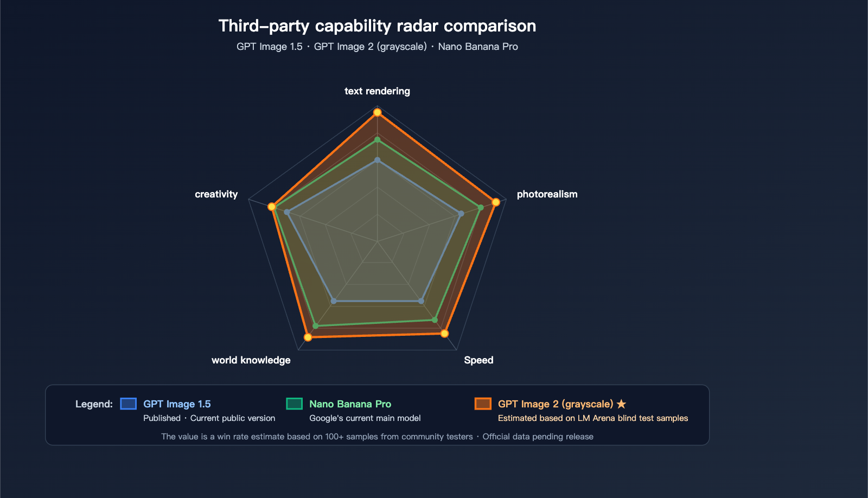This screenshot has width=868, height=498.
Task: Click the green data point on text rendering axis
Action: 378,140
